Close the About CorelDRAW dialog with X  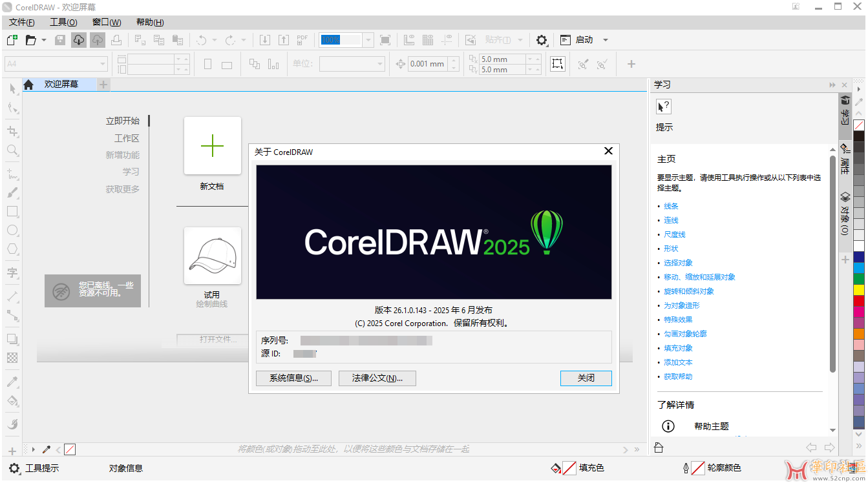coord(608,151)
